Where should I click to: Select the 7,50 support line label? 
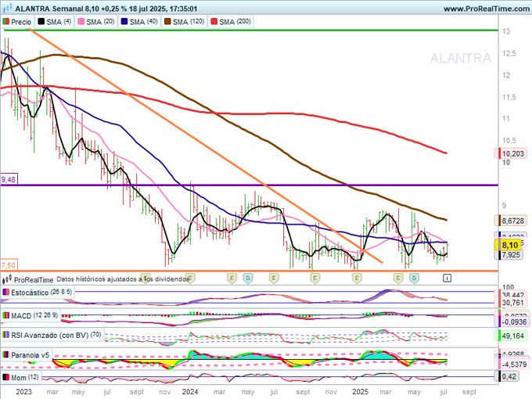click(x=9, y=265)
